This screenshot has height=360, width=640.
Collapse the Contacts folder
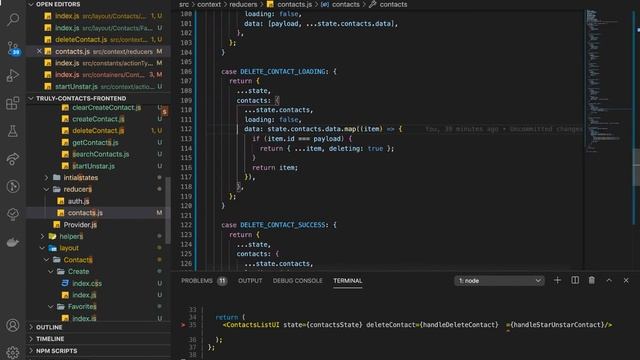point(78,260)
